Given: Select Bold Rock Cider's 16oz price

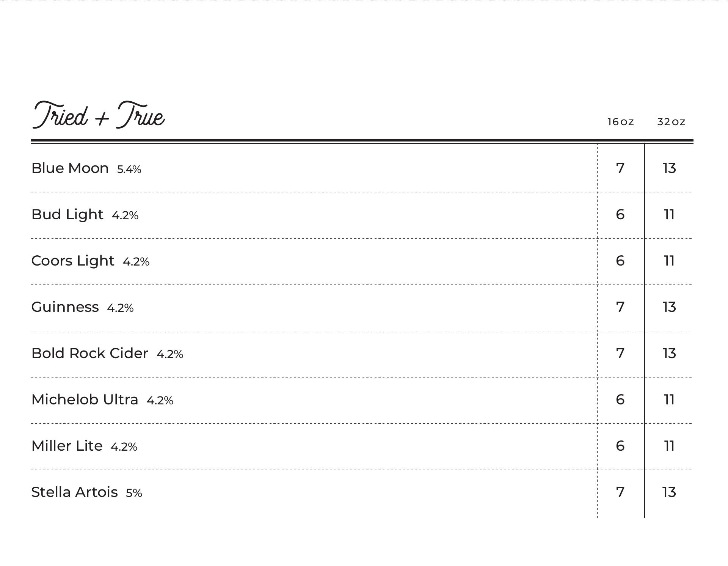Looking at the screenshot, I should [620, 353].
